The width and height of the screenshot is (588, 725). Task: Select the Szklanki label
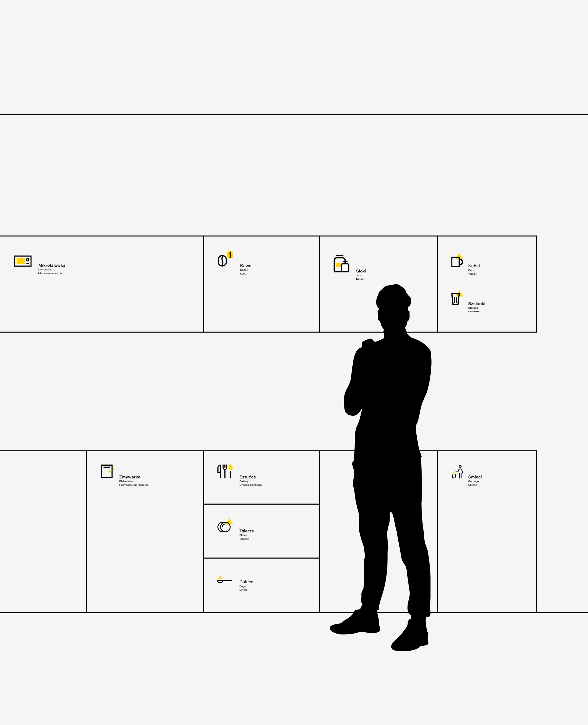tap(476, 304)
